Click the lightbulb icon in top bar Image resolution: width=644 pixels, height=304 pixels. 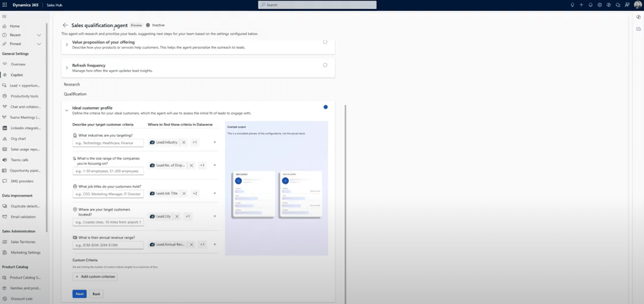click(572, 5)
